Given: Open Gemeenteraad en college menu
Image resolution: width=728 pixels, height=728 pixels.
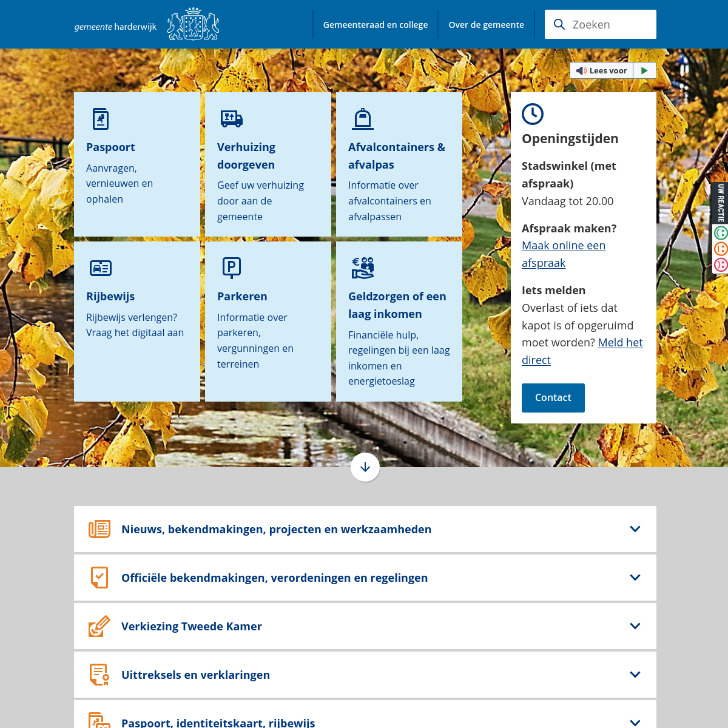Looking at the screenshot, I should click(x=376, y=25).
